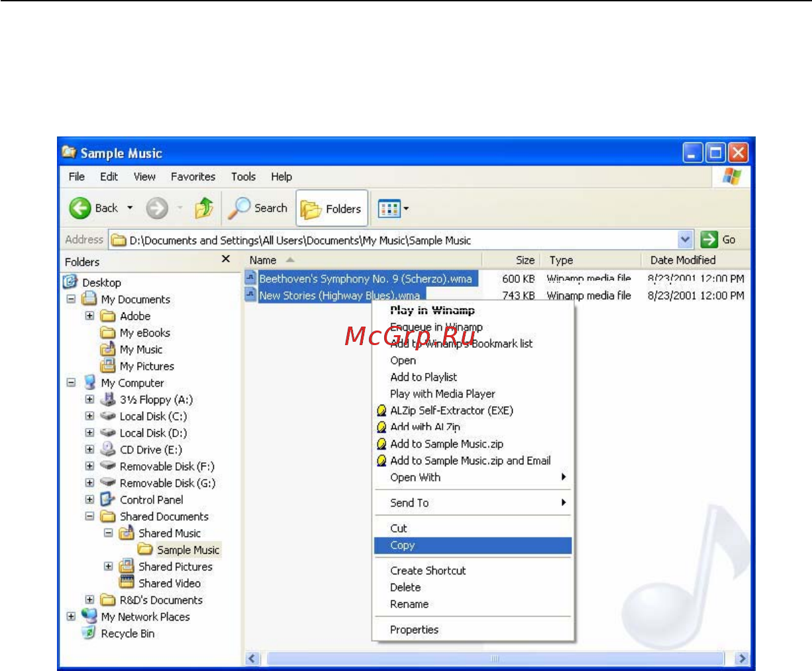Choose Open in context menu

tap(403, 360)
